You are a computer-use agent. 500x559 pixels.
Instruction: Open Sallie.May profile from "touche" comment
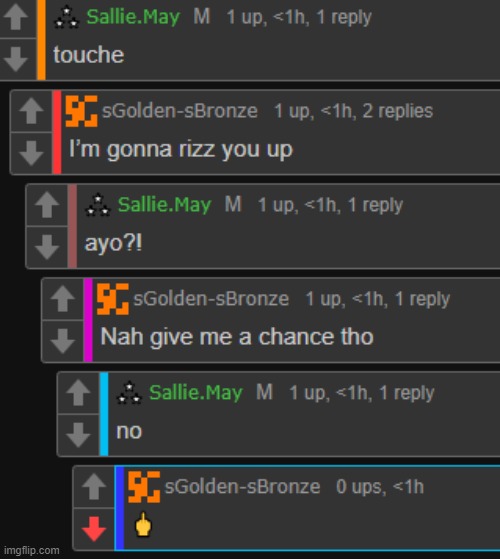133,17
